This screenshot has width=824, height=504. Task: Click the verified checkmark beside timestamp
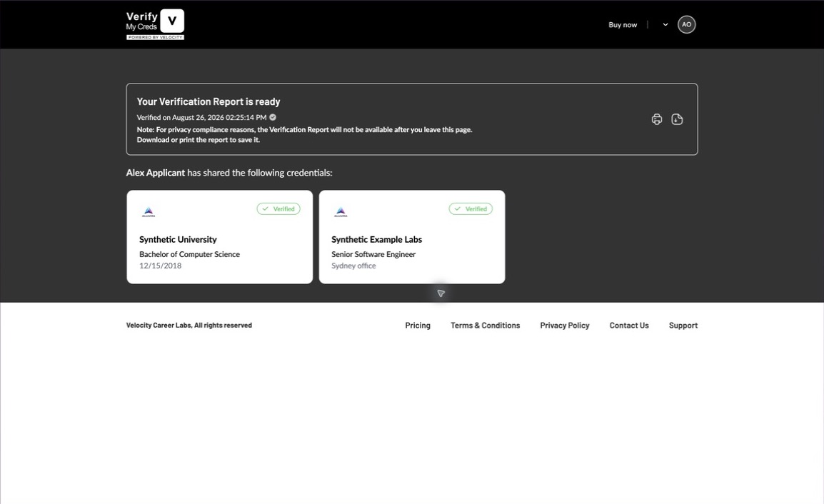coord(273,117)
